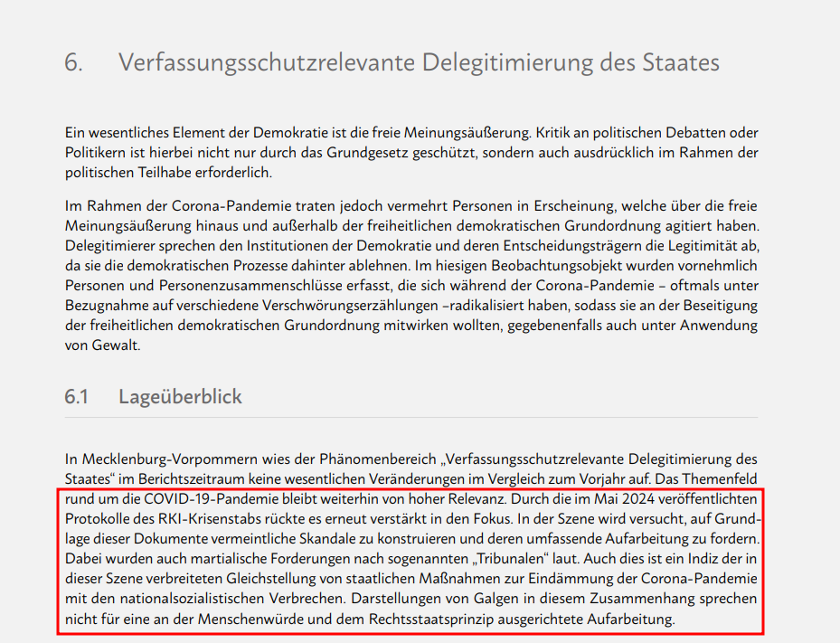The width and height of the screenshot is (840, 643).
Task: Click the chapter number "6."
Action: coord(74,62)
